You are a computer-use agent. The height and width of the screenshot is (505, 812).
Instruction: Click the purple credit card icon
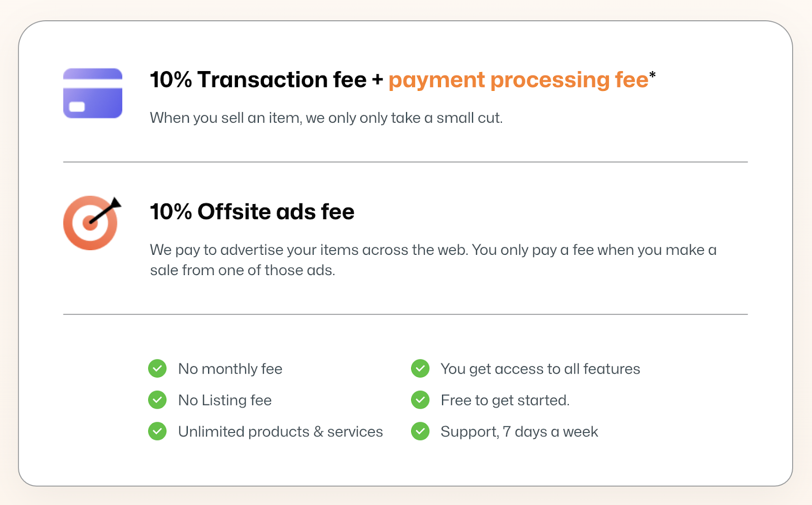pyautogui.click(x=92, y=93)
